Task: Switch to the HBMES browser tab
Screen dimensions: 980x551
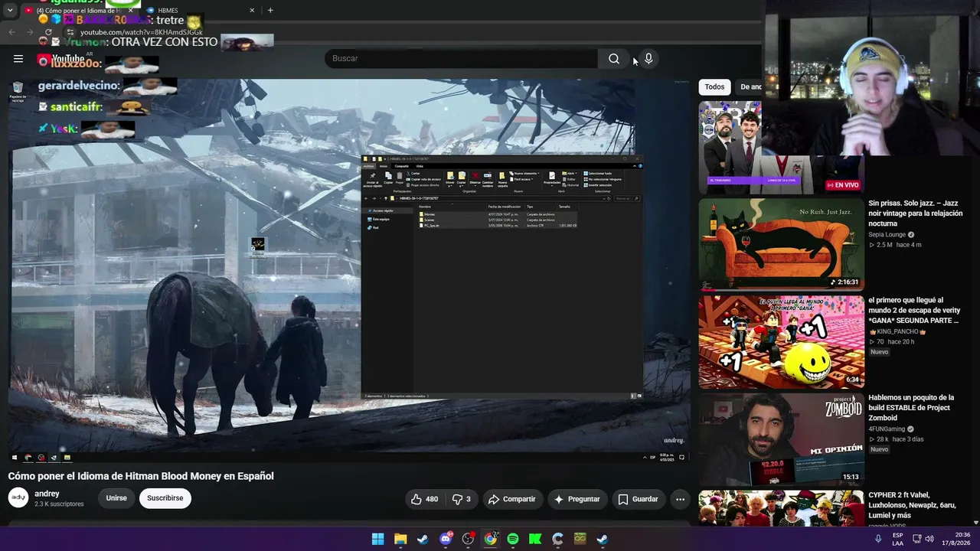Action: click(x=199, y=11)
